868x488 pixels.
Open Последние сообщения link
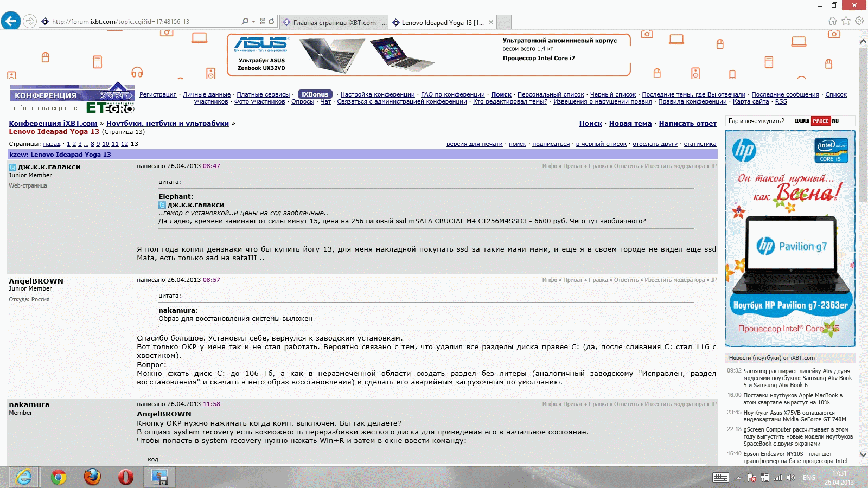click(785, 94)
